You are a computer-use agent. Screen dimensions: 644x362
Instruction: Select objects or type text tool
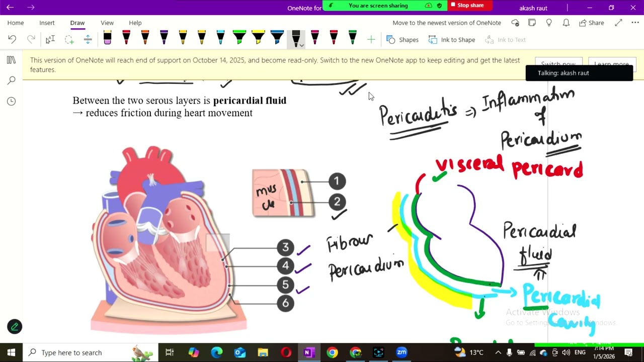coord(50,39)
